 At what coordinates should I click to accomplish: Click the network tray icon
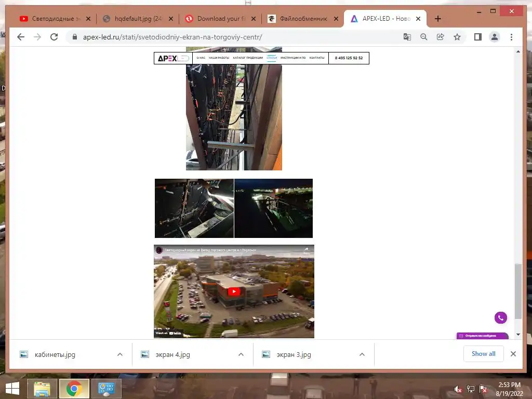(x=471, y=389)
